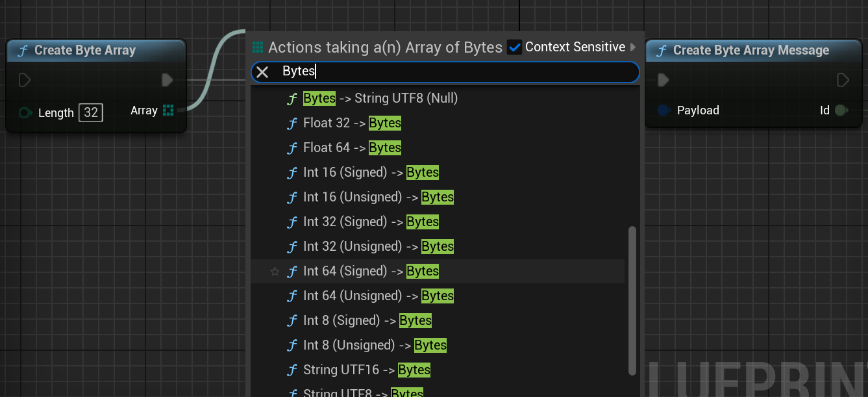868x397 pixels.
Task: Clear the search box with X icon
Action: tap(262, 72)
